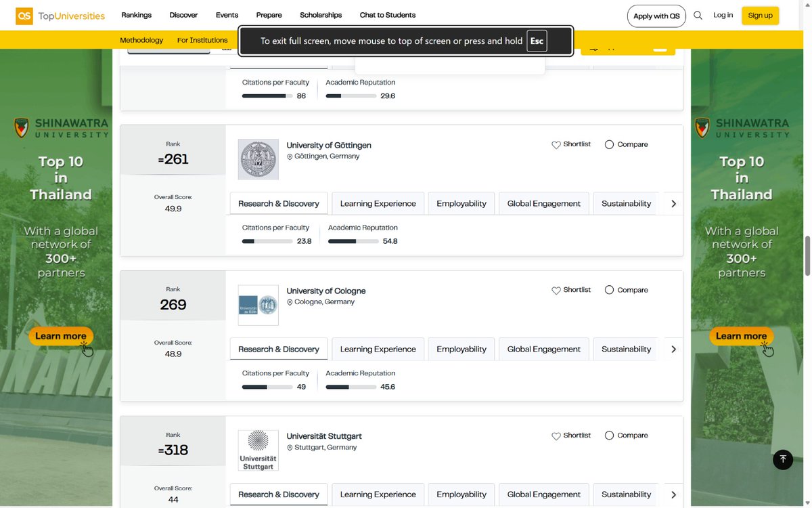The height and width of the screenshot is (508, 812).
Task: Select Global Engagement tab for Stuttgart
Action: [544, 495]
